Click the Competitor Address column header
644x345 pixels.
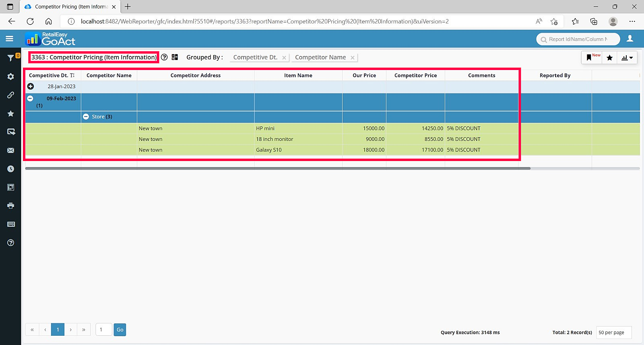click(x=196, y=75)
